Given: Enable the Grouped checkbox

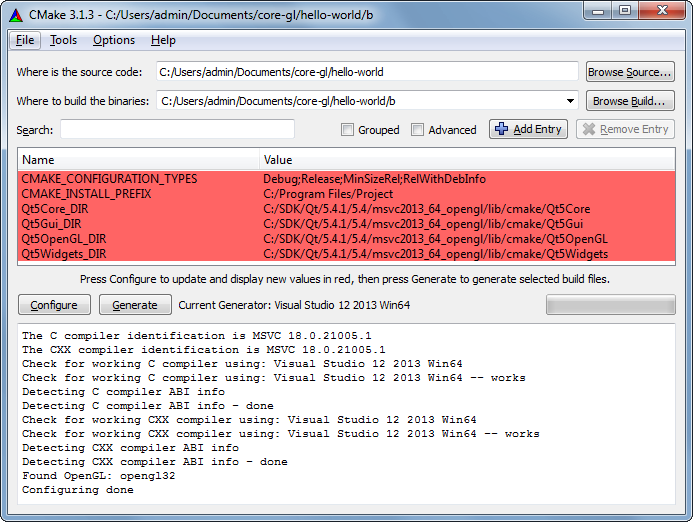Looking at the screenshot, I should [347, 130].
